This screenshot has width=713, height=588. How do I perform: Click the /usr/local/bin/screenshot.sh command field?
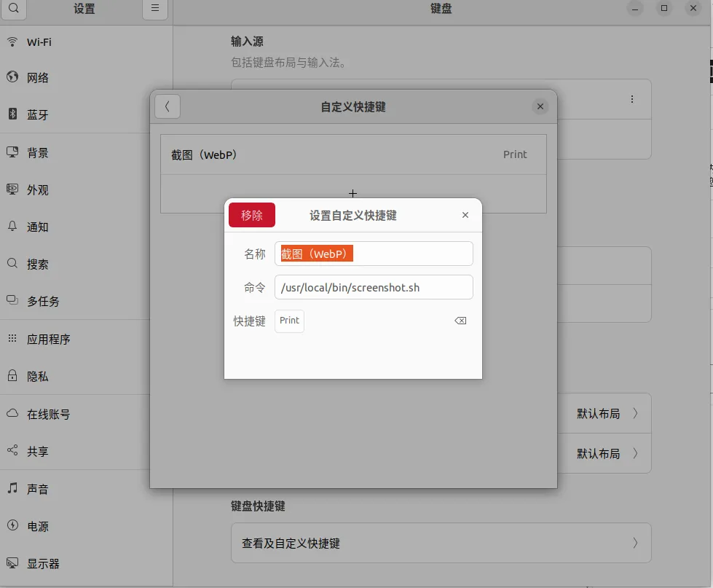(x=373, y=287)
